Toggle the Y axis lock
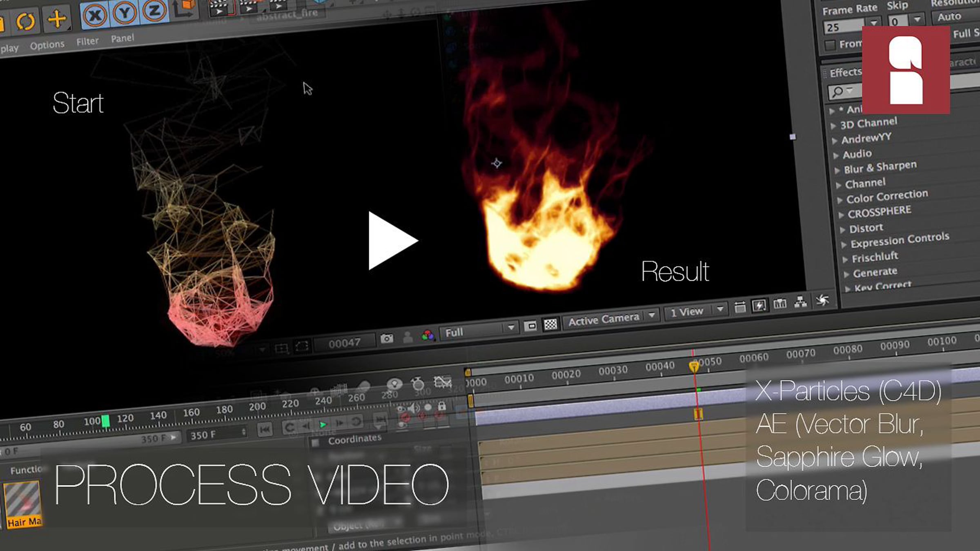 point(125,13)
